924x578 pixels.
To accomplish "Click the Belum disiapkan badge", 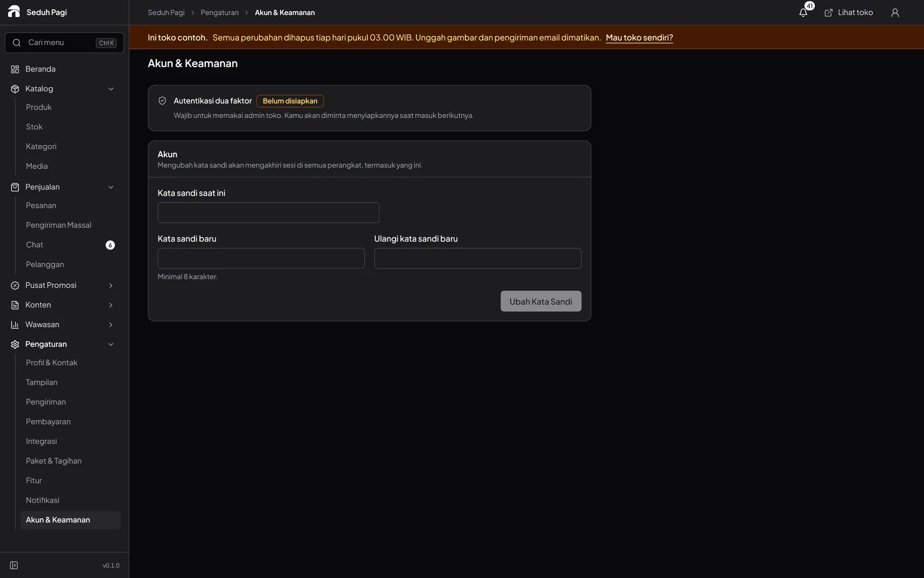I will pyautogui.click(x=290, y=101).
